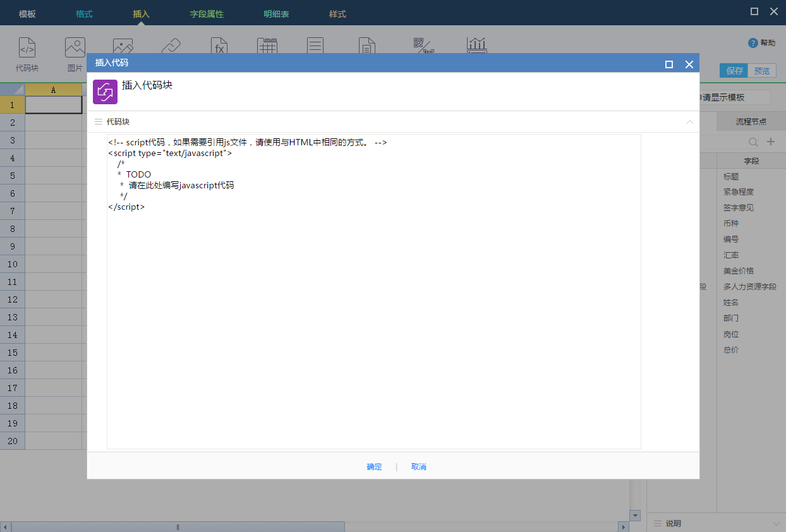Click inside the code editor text area

(x=374, y=291)
